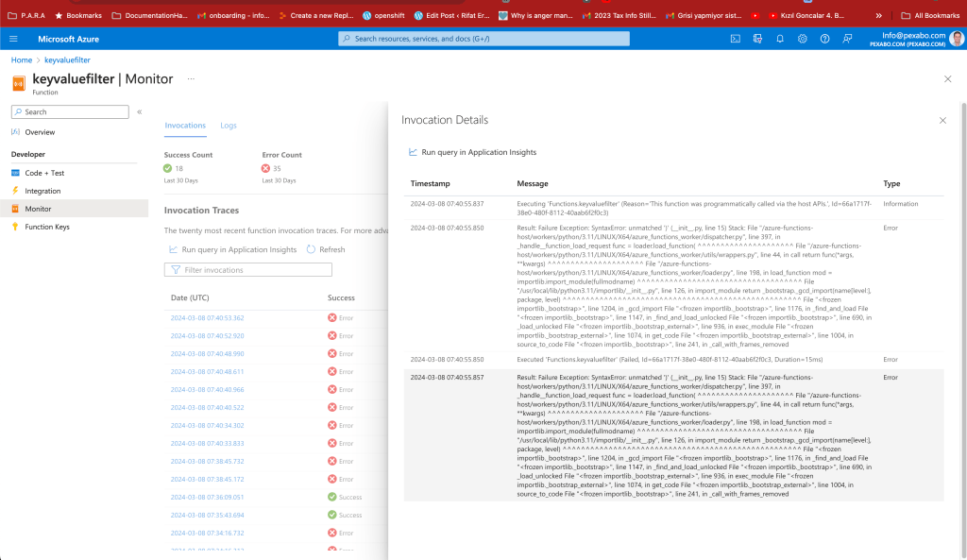Click the Search resources, services, and docs box
This screenshot has height=560, width=967.
483,39
